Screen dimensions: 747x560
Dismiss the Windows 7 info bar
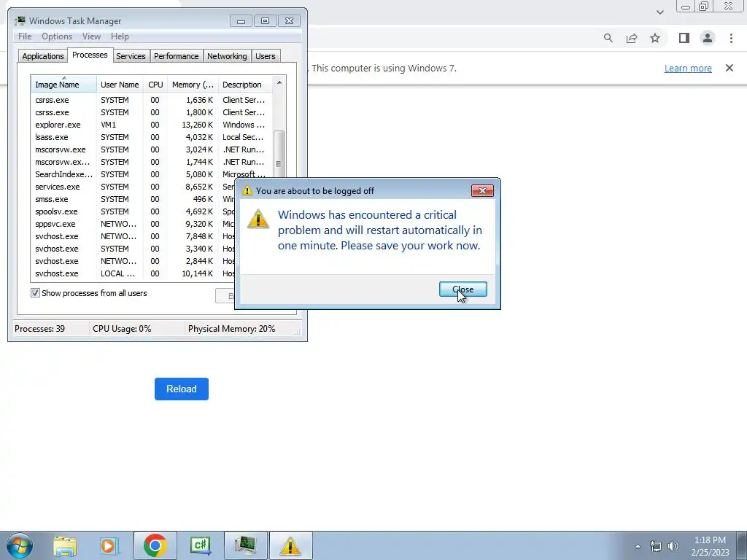tap(729, 68)
